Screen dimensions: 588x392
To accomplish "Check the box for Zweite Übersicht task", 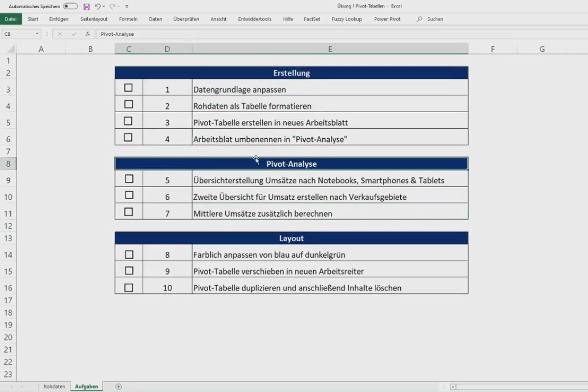I will pyautogui.click(x=129, y=195).
